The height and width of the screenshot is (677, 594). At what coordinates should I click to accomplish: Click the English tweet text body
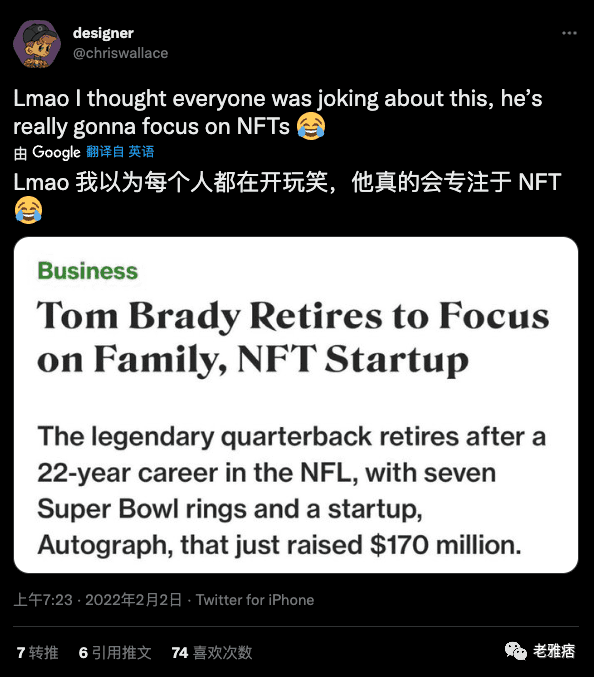[278, 112]
